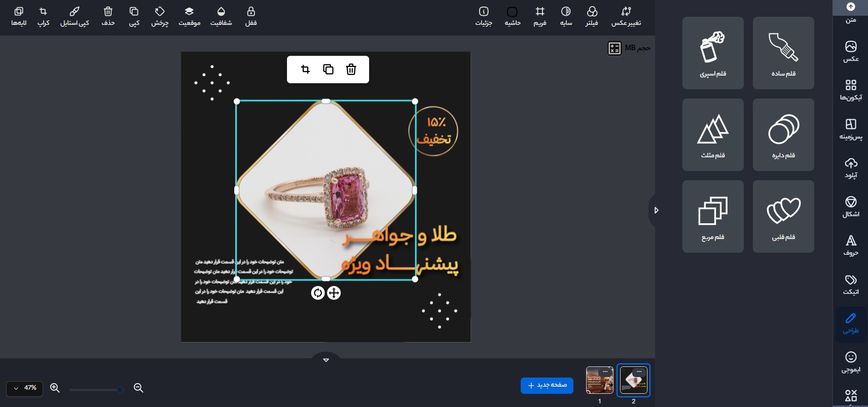Click the move handle below selected image
Image resolution: width=868 pixels, height=407 pixels.
[334, 293]
